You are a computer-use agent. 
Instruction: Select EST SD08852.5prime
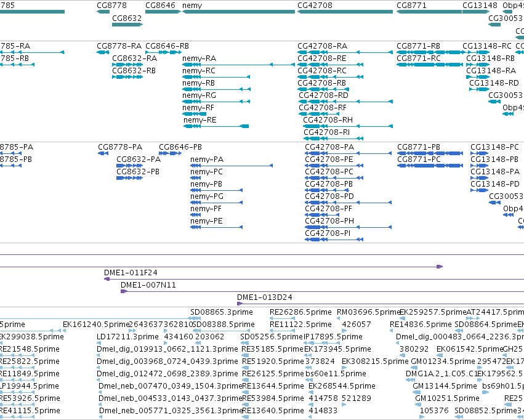click(486, 411)
